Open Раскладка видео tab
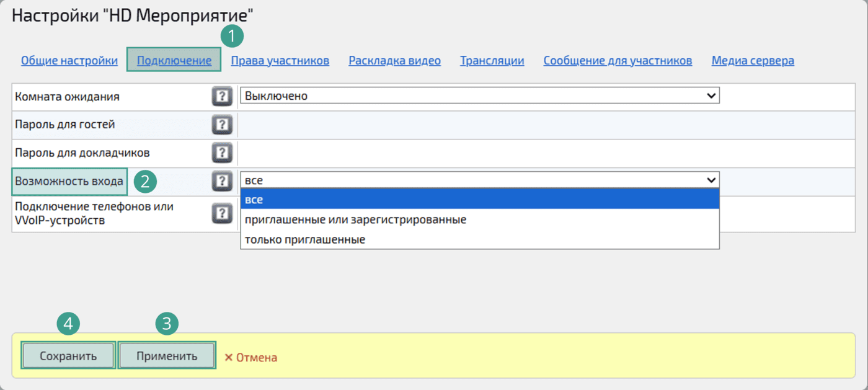 point(394,61)
